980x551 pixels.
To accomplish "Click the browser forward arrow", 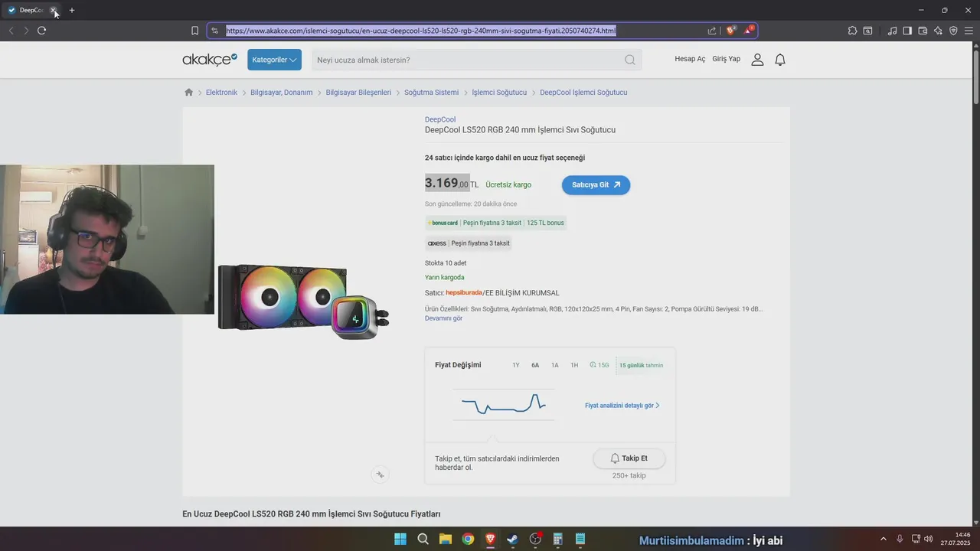I will tap(26, 31).
